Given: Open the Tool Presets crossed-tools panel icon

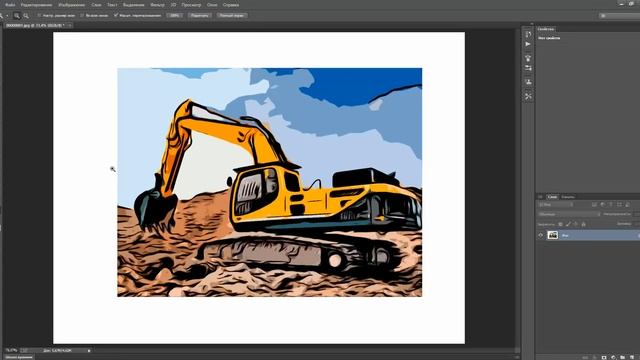Looking at the screenshot, I should (x=528, y=96).
